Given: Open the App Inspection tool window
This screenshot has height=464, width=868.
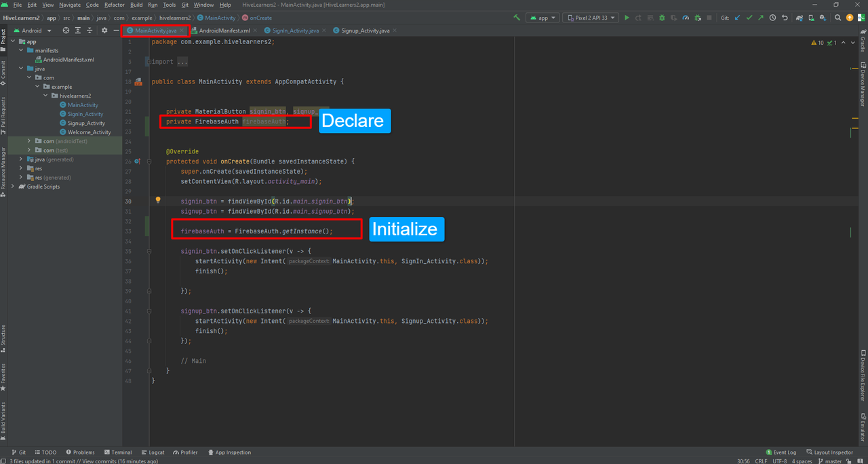Looking at the screenshot, I should pos(229,452).
